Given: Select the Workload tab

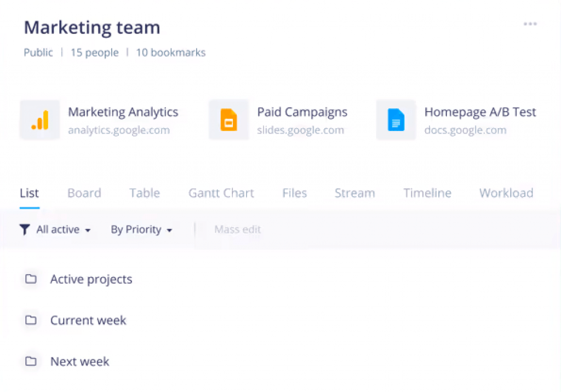Looking at the screenshot, I should click(x=506, y=193).
